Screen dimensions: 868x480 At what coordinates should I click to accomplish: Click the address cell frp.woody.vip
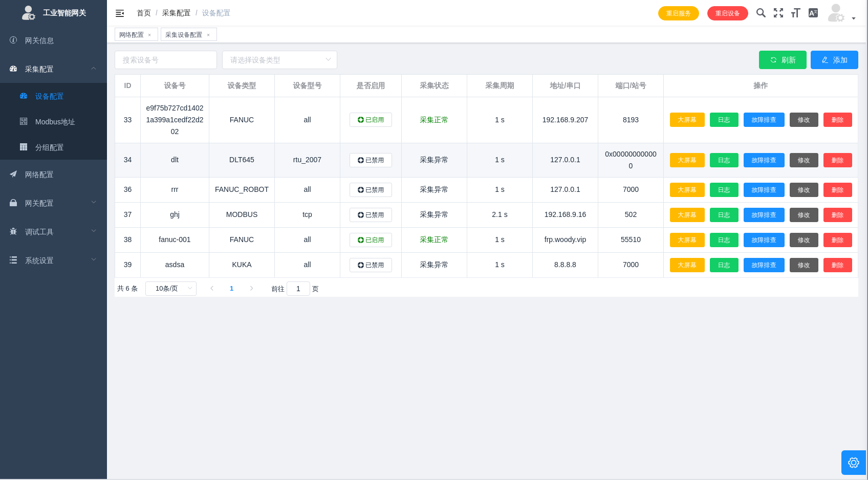point(565,239)
